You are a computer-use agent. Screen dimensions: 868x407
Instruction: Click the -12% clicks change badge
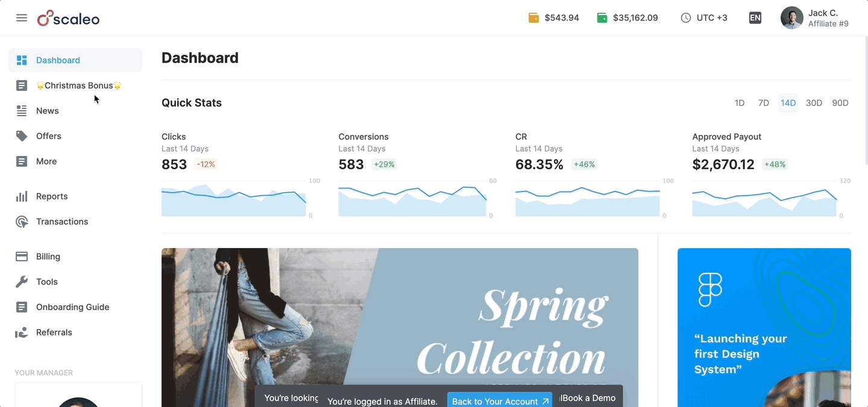(x=206, y=164)
